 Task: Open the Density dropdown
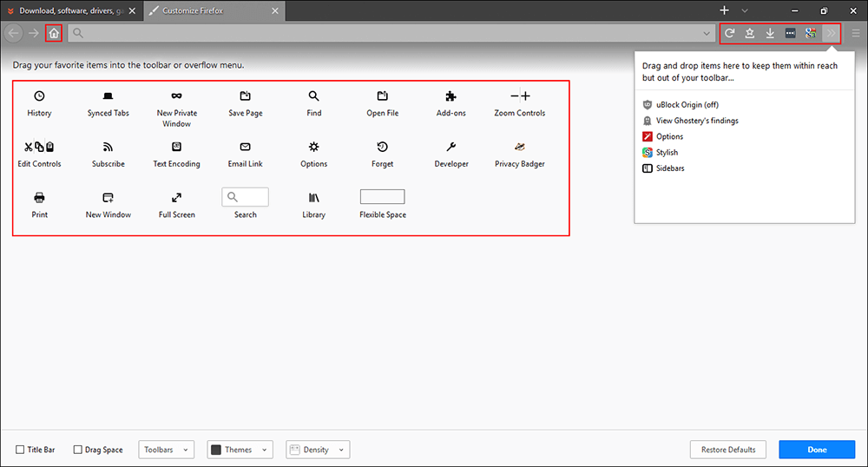point(318,450)
